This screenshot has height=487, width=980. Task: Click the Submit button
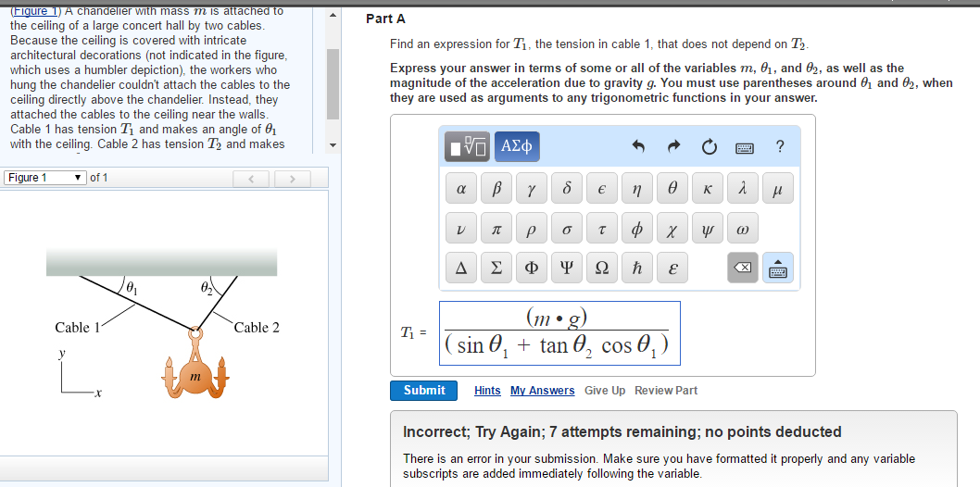coord(424,391)
